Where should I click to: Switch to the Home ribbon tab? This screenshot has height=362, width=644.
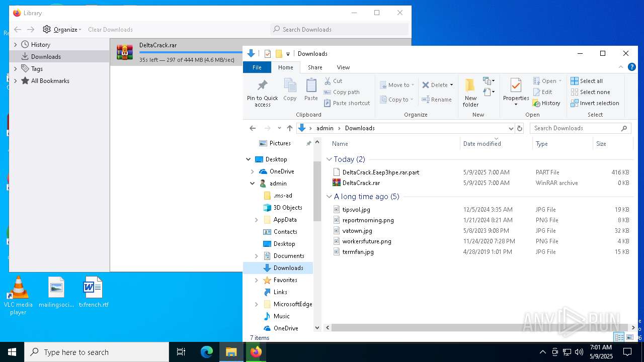(x=286, y=67)
